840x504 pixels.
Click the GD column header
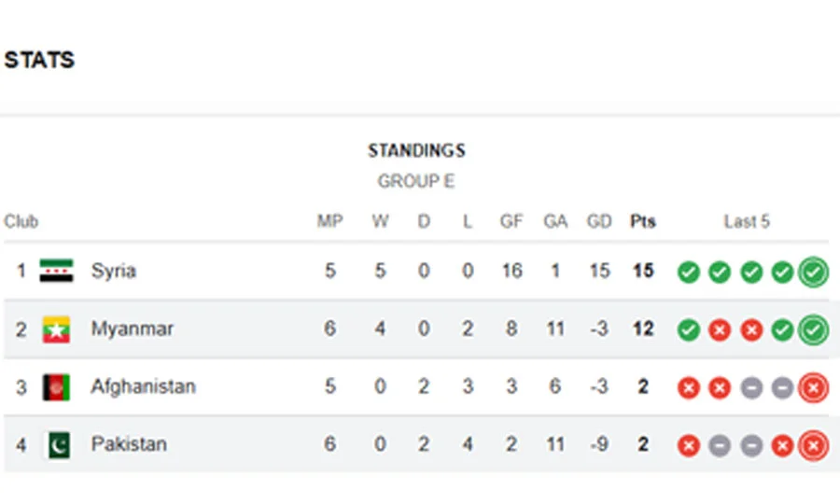[599, 222]
